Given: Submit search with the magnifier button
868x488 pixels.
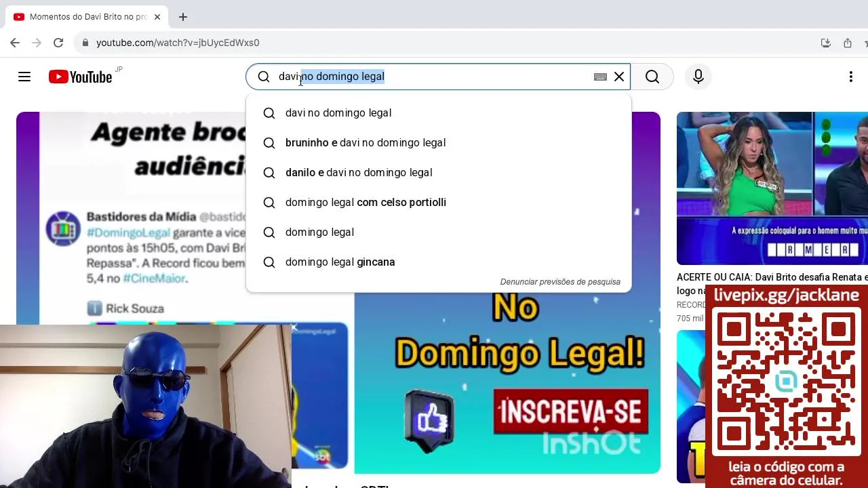Looking at the screenshot, I should coord(652,77).
